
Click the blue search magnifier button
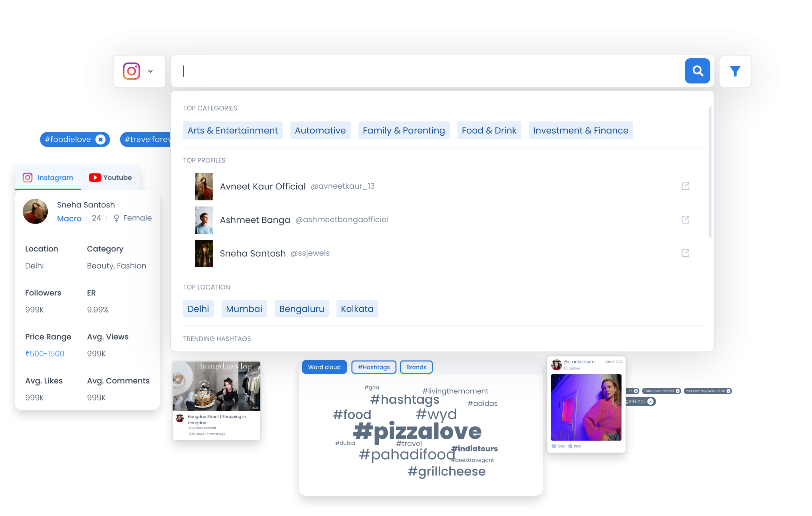point(697,71)
